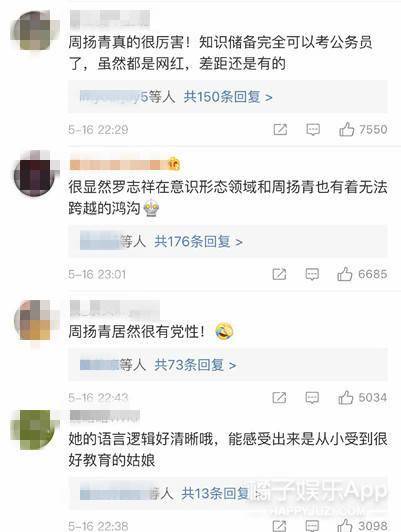
Task: Open avatar of first commenter
Action: click(x=35, y=31)
